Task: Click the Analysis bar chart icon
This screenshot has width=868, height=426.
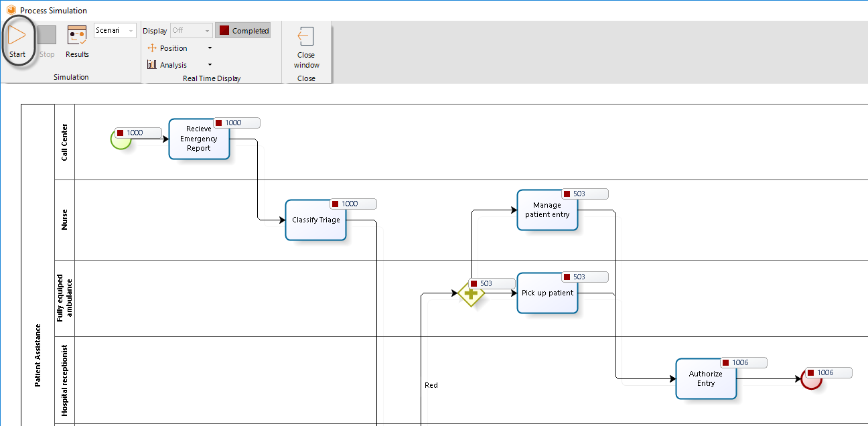Action: click(152, 65)
